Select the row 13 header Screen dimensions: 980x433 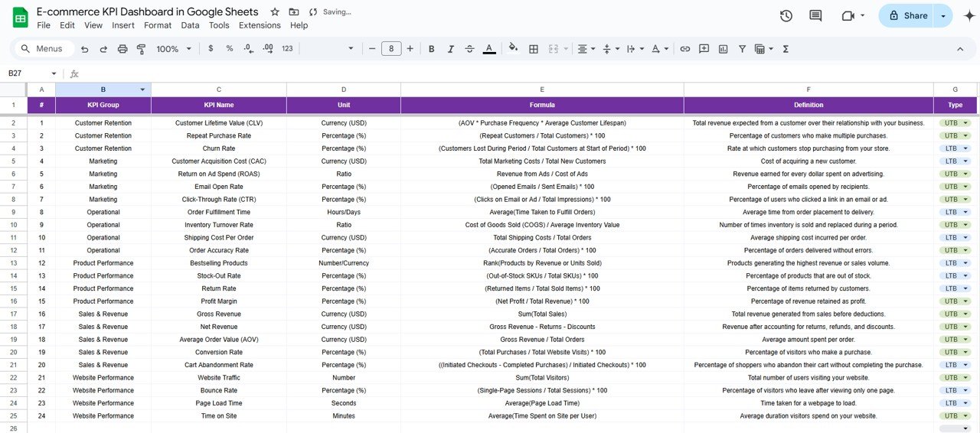14,263
